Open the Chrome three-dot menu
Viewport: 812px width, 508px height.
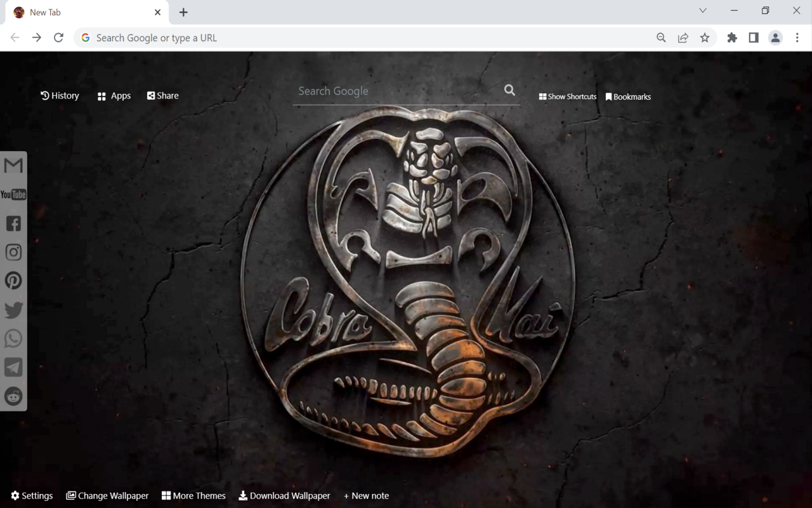[797, 38]
